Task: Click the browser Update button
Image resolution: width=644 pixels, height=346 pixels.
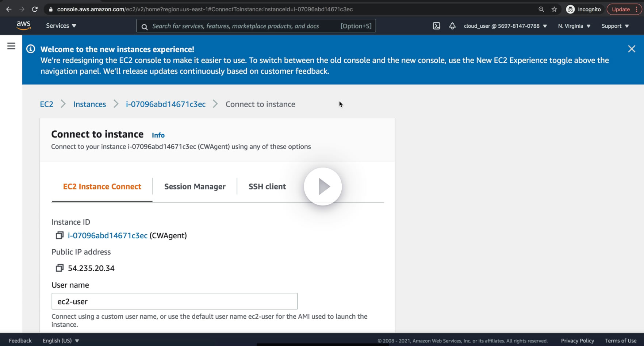Action: pos(624,9)
